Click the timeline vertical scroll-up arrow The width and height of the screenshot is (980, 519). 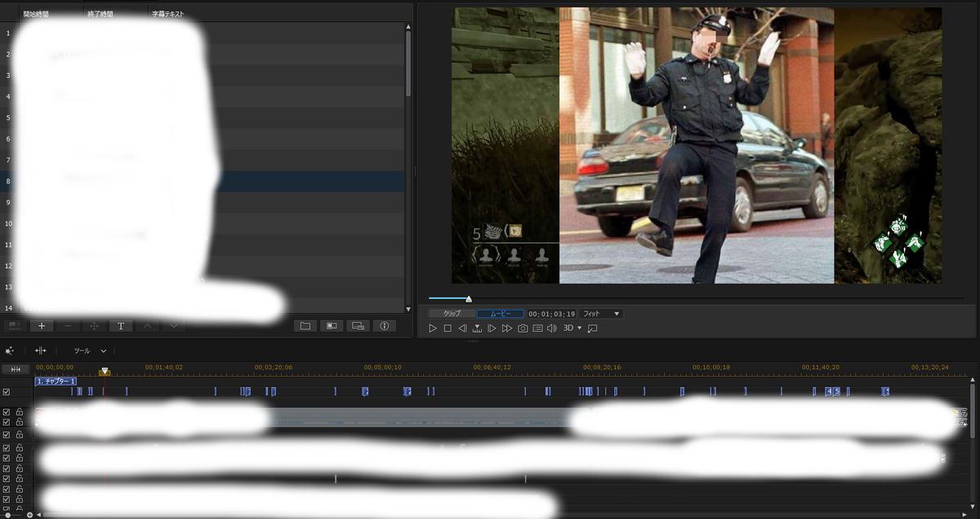pos(973,380)
